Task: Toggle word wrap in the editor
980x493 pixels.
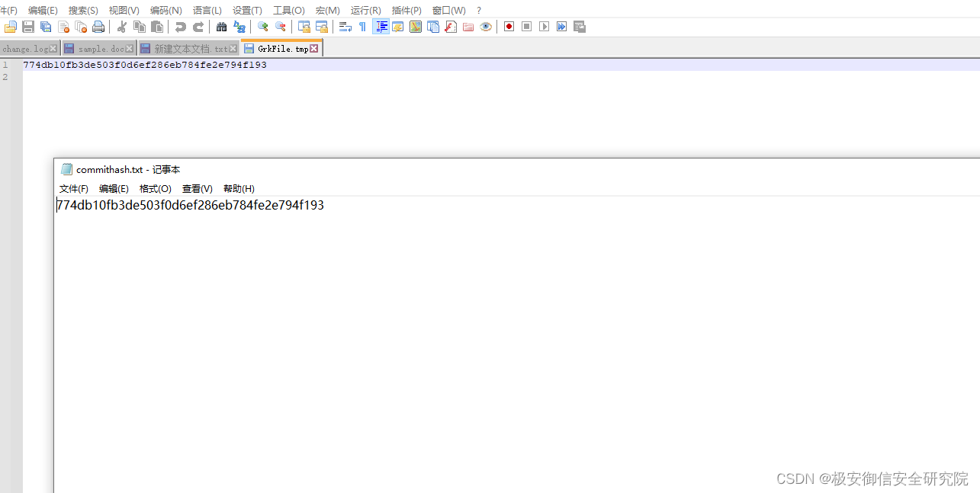Action: pyautogui.click(x=345, y=27)
